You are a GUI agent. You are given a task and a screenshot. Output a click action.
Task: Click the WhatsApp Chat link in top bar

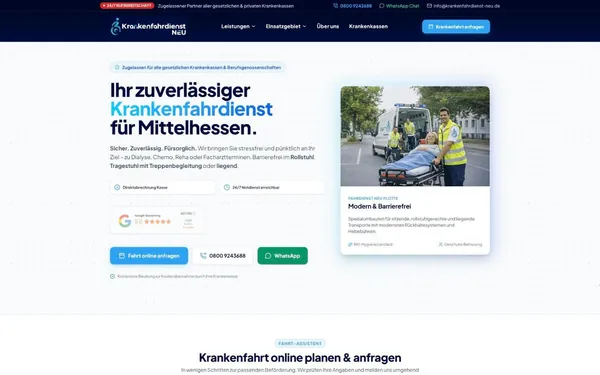click(399, 6)
